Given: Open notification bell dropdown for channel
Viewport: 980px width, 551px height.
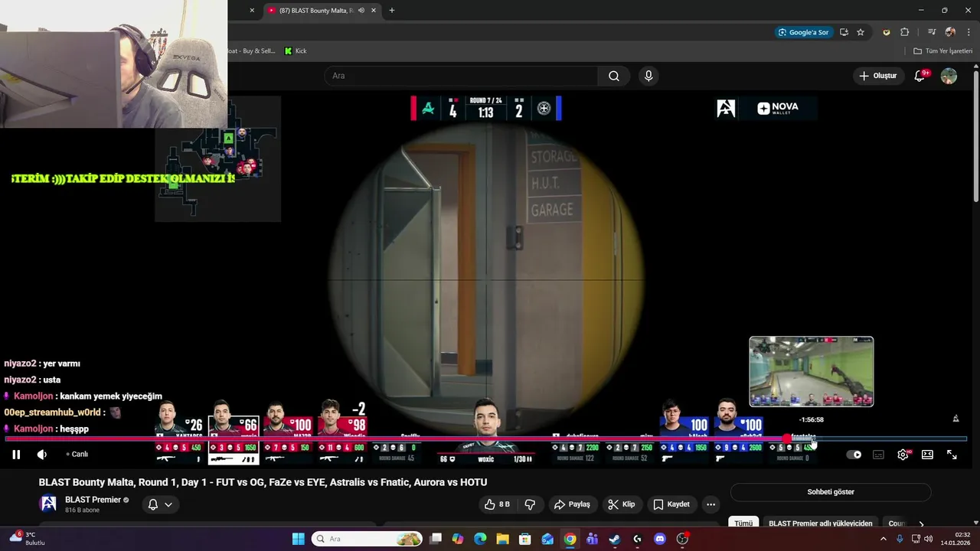Looking at the screenshot, I should (160, 504).
